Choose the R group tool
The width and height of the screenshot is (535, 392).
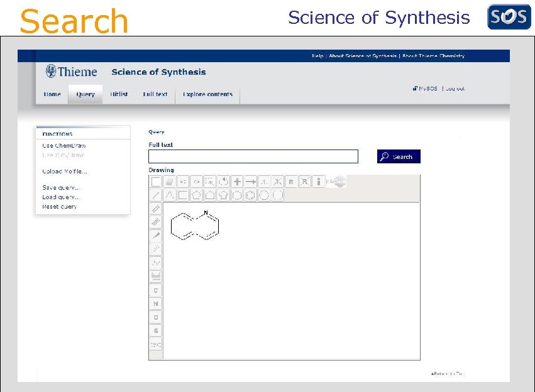point(291,182)
